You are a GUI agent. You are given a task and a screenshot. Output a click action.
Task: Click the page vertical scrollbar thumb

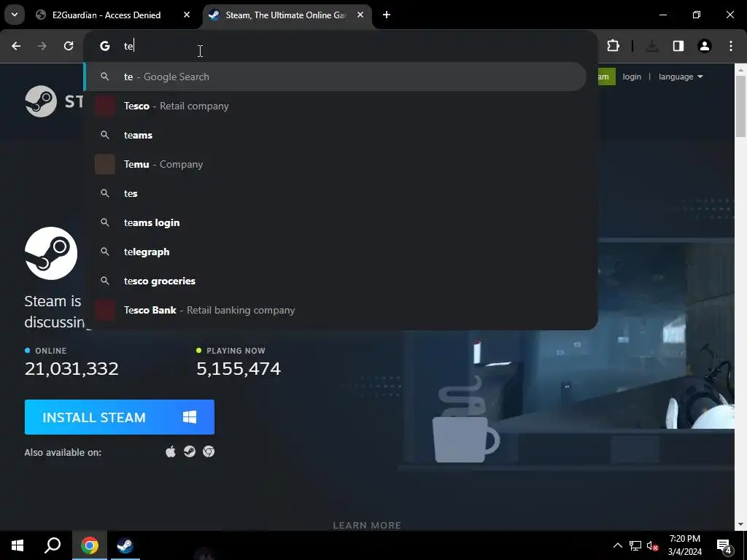click(x=740, y=107)
